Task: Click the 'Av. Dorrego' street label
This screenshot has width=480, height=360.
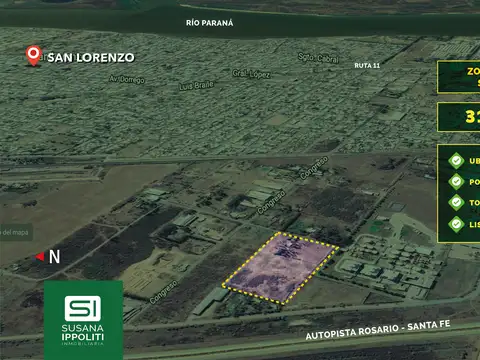Action: click(x=127, y=79)
